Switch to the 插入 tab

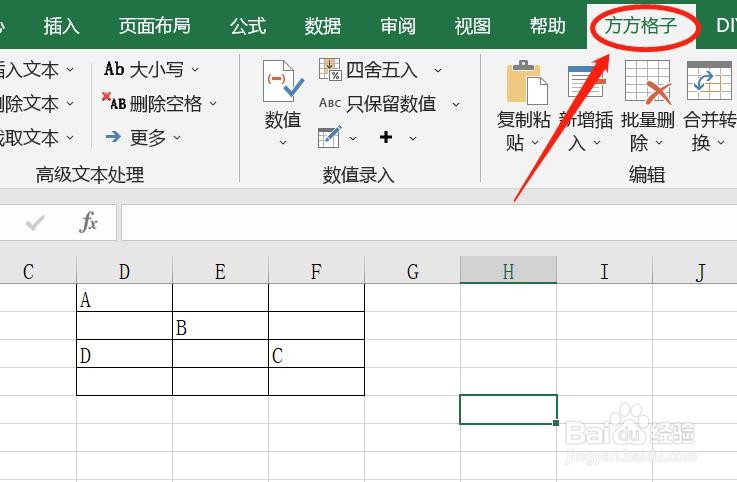[62, 26]
